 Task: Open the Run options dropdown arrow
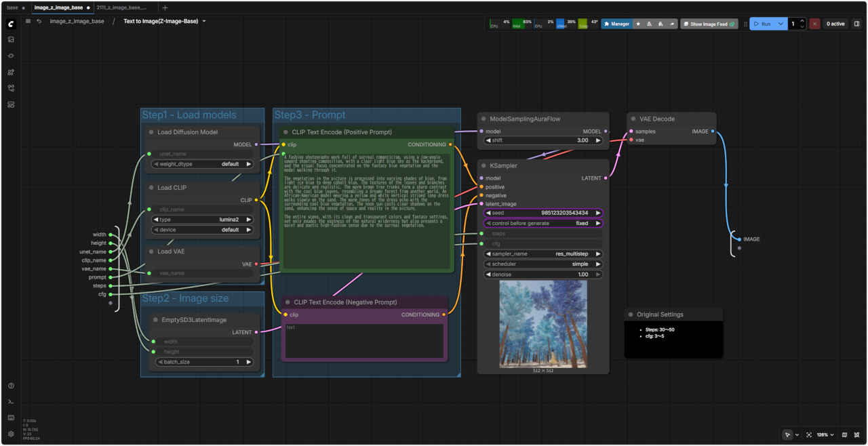781,24
